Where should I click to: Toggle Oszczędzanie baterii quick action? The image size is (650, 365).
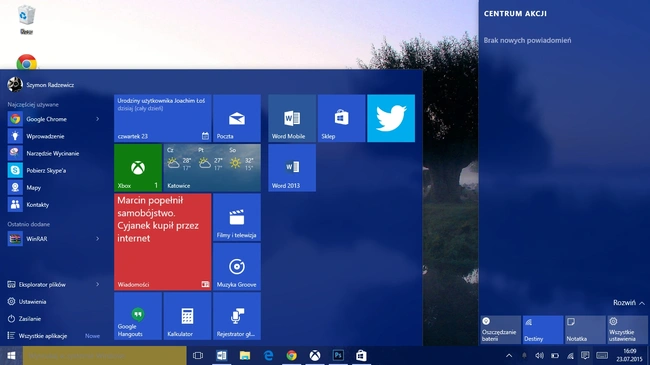(500, 329)
